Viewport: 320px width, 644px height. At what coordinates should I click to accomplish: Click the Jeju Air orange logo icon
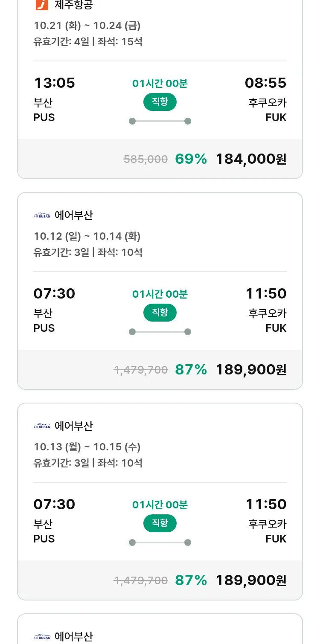click(x=42, y=5)
